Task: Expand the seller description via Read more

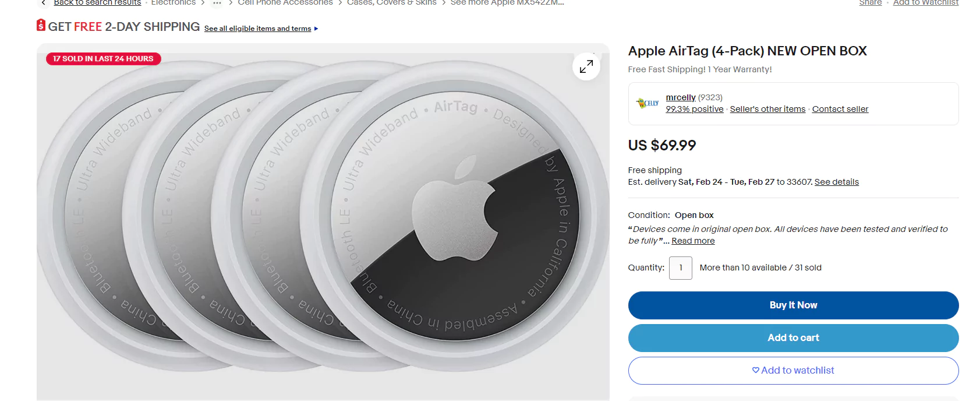Action: 692,240
